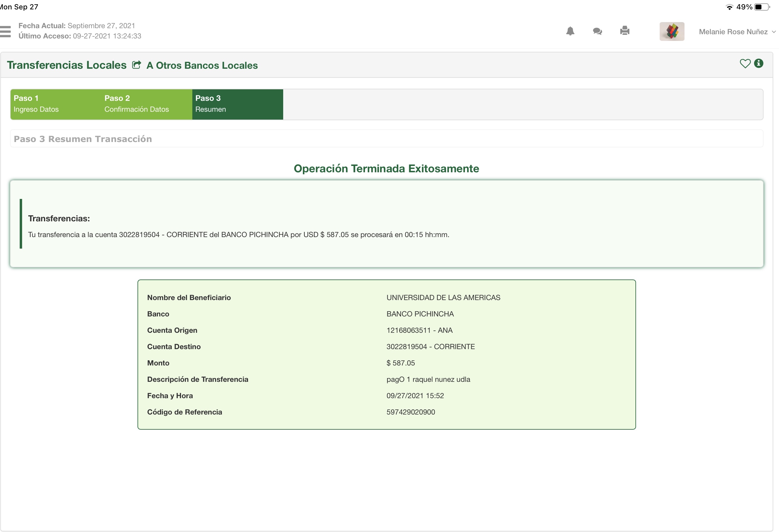Click the colorful profile avatar image

click(x=671, y=31)
